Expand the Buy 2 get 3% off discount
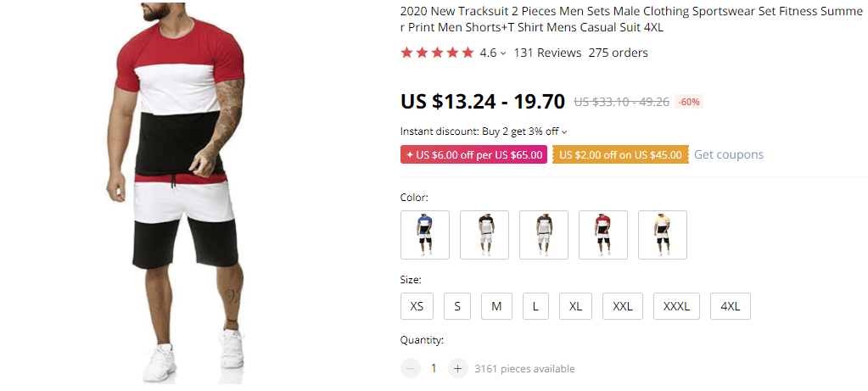Image resolution: width=868 pixels, height=391 pixels. pos(564,131)
